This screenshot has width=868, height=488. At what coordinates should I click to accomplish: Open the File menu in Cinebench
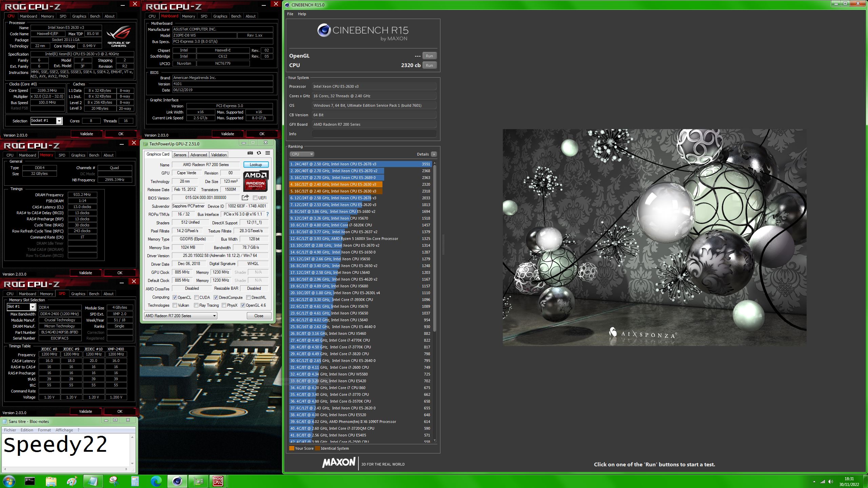(x=290, y=14)
